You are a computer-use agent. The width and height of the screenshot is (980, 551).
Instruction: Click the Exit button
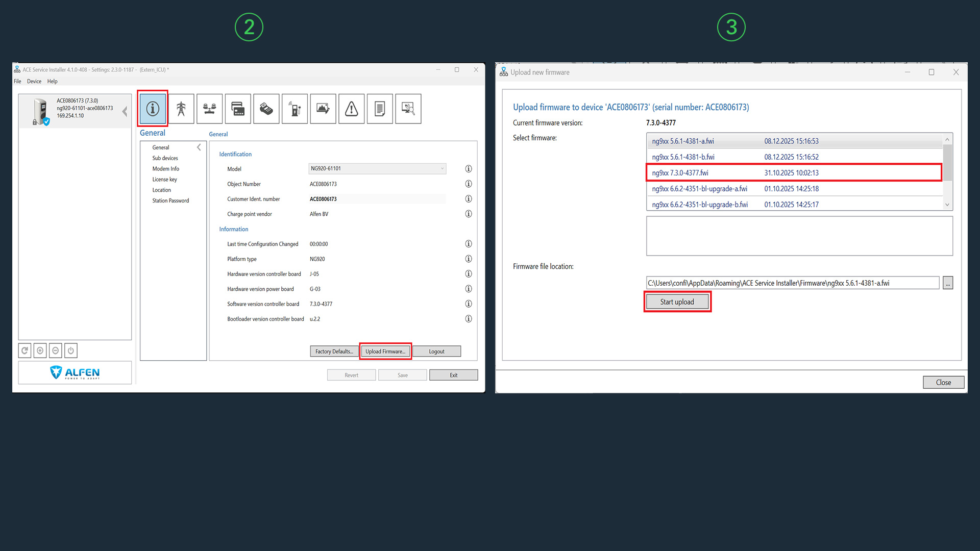point(454,375)
